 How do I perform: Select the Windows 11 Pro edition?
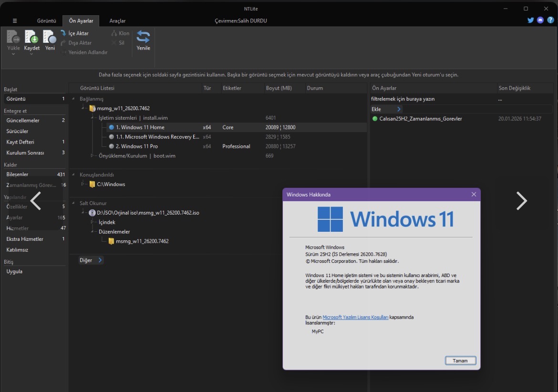coord(136,146)
